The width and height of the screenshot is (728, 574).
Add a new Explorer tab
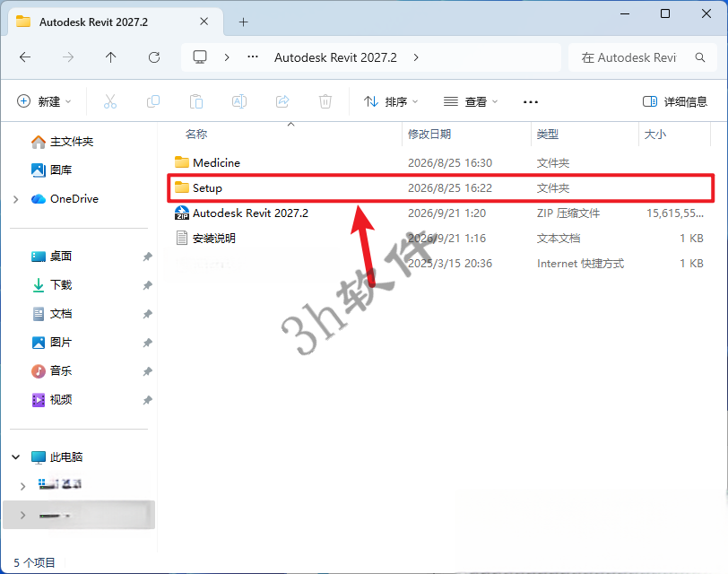(x=243, y=22)
